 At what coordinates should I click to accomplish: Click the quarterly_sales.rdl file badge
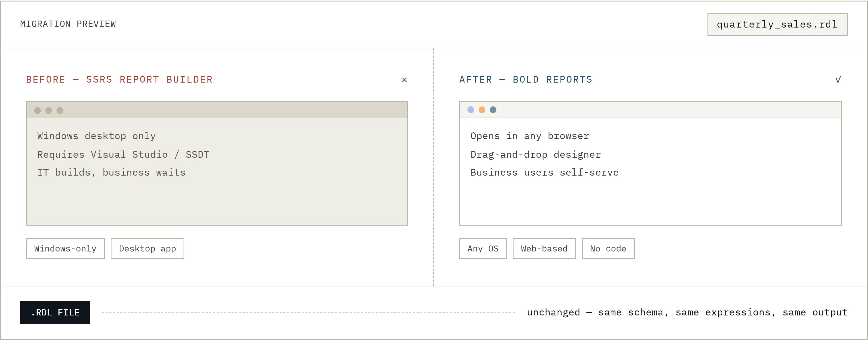777,24
